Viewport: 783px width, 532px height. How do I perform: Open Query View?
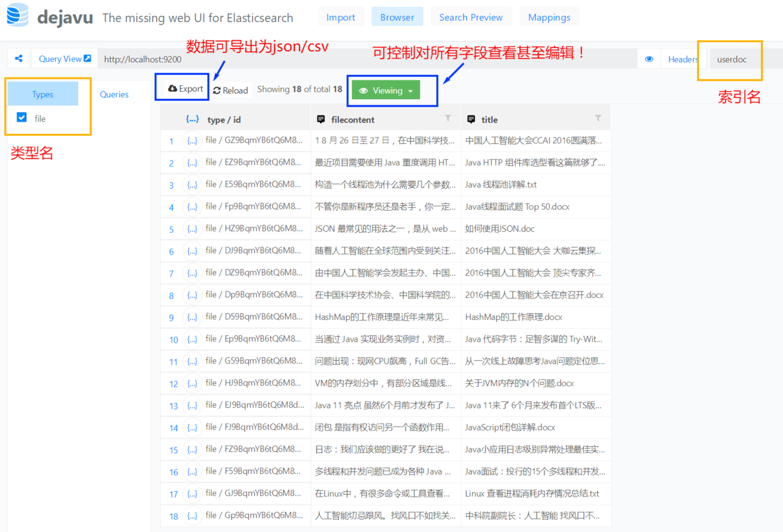pyautogui.click(x=60, y=57)
